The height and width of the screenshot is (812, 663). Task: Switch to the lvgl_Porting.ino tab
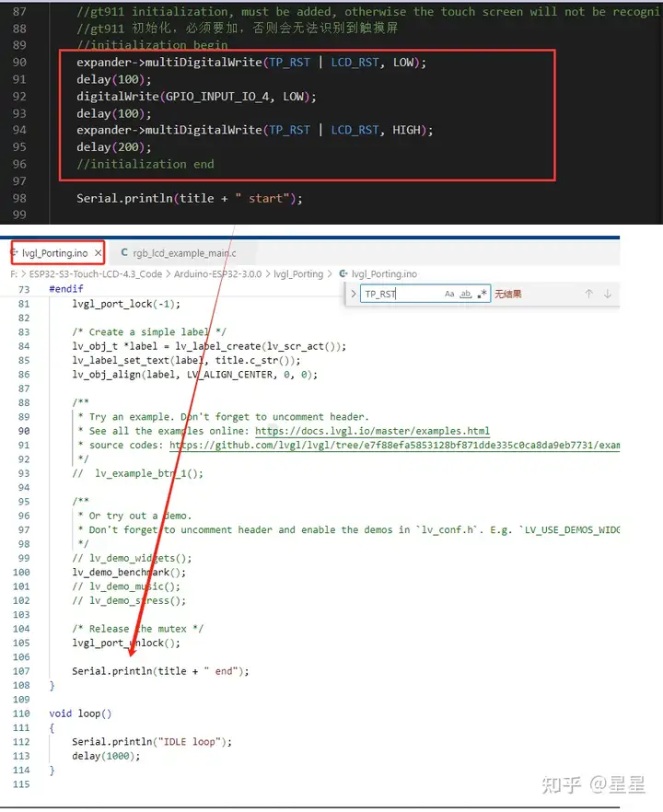[x=54, y=253]
